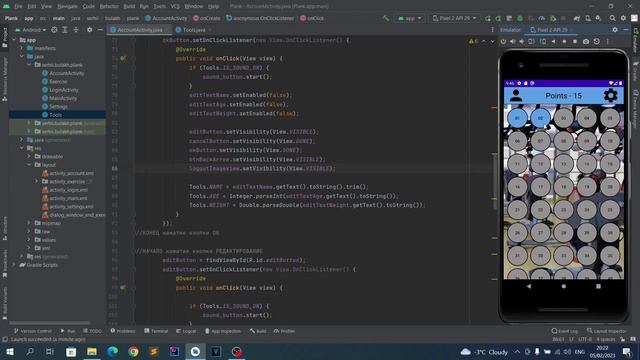Open the Refactor menu
Viewport: 640px width, 360px height.
click(x=109, y=7)
